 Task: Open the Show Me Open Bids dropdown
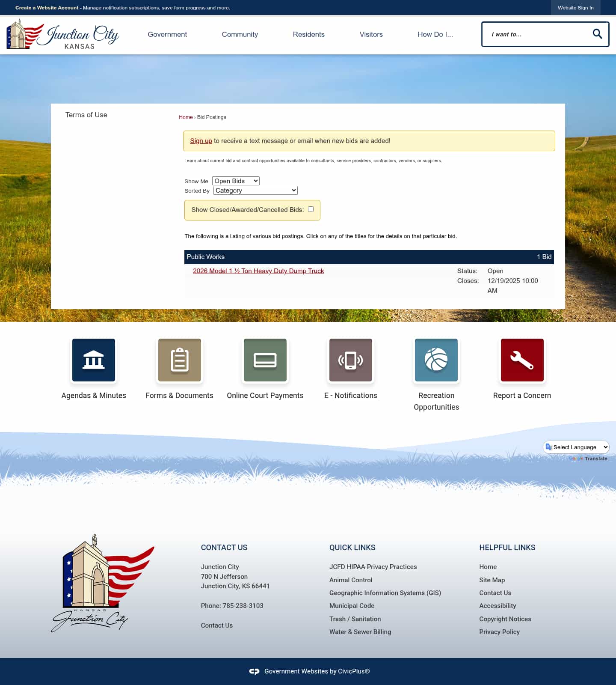(236, 181)
